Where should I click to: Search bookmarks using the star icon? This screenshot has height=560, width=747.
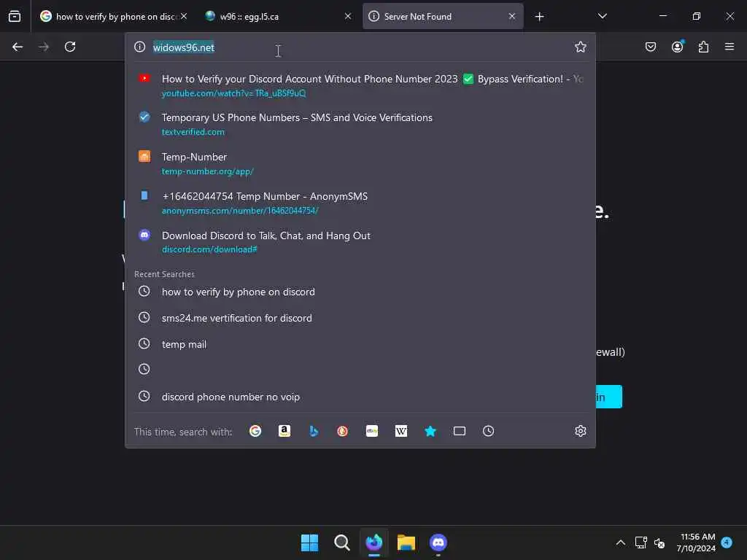tap(430, 431)
